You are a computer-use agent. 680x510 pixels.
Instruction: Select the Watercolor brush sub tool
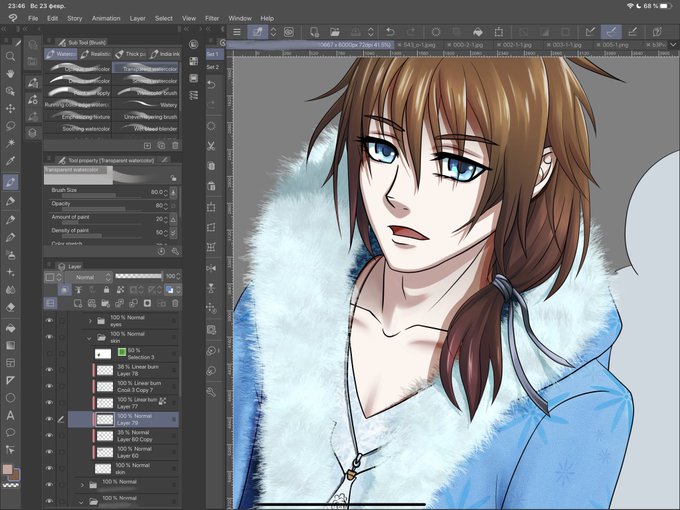tap(145, 93)
